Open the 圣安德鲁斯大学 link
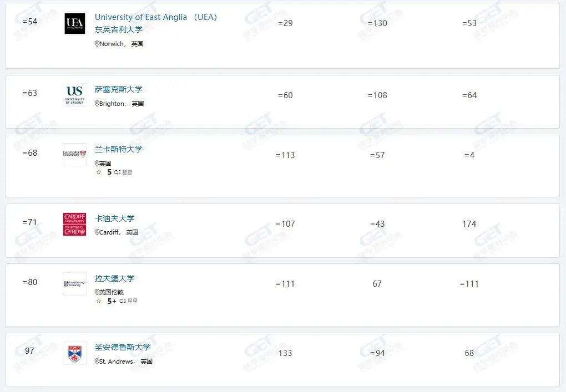This screenshot has height=392, width=566. click(123, 347)
